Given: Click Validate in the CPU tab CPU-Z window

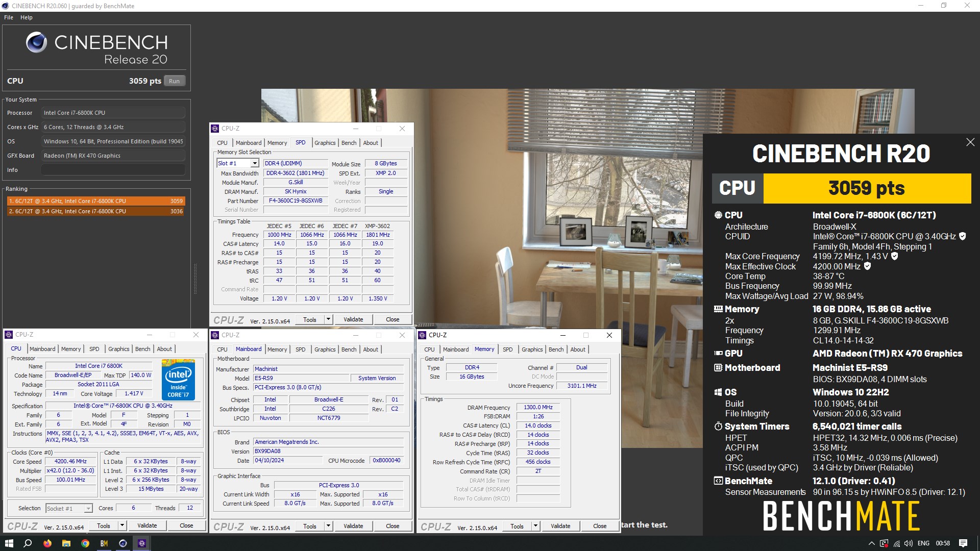Looking at the screenshot, I should pyautogui.click(x=147, y=525).
